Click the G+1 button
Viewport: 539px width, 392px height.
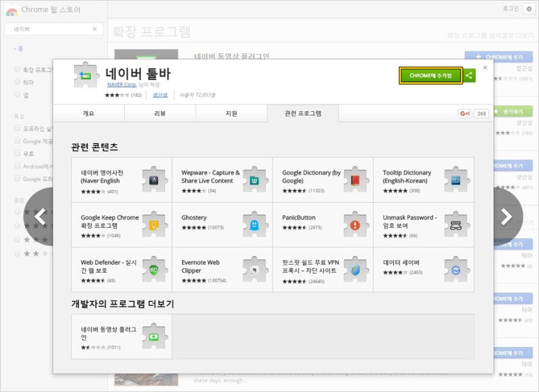click(x=465, y=113)
